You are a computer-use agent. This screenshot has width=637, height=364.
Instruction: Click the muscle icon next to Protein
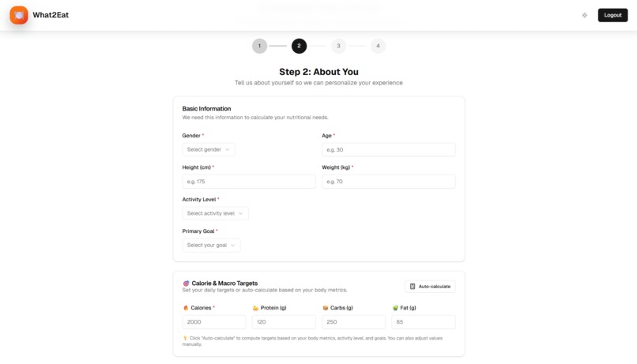[x=255, y=308]
